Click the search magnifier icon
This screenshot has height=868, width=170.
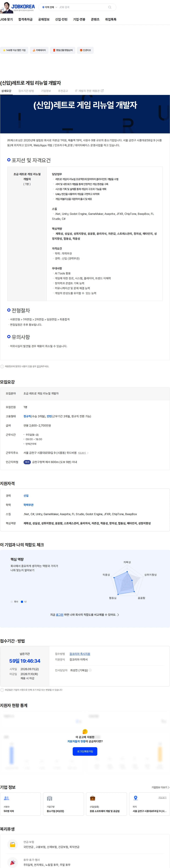[x=109, y=7]
